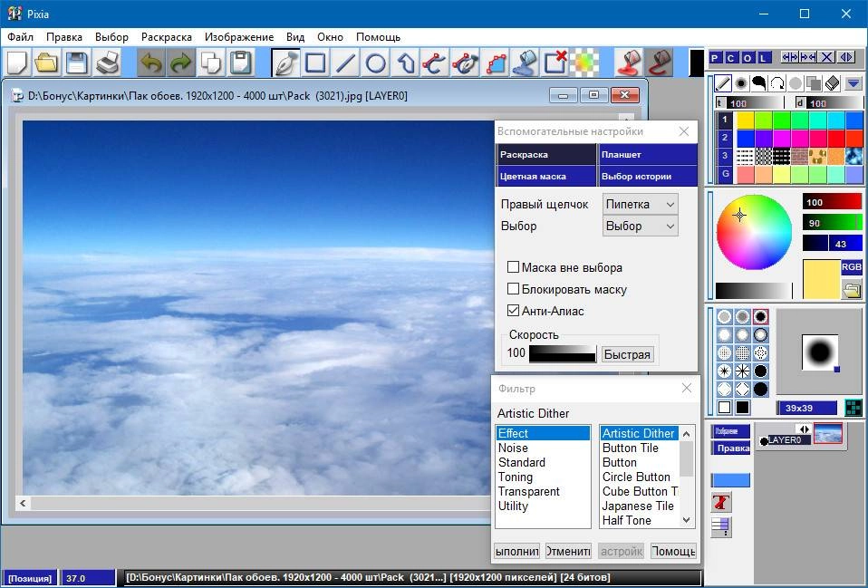
Task: Click the dark red paint bucket icon
Action: coord(659,63)
